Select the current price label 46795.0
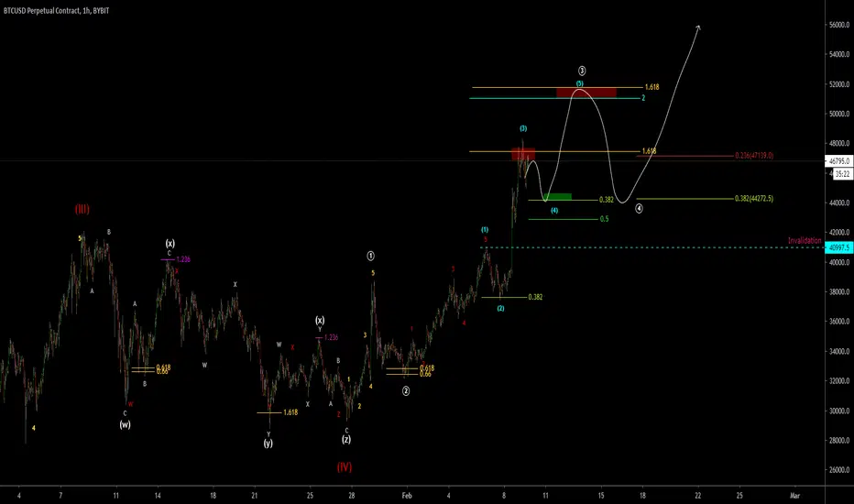854x504 pixels. pyautogui.click(x=839, y=160)
